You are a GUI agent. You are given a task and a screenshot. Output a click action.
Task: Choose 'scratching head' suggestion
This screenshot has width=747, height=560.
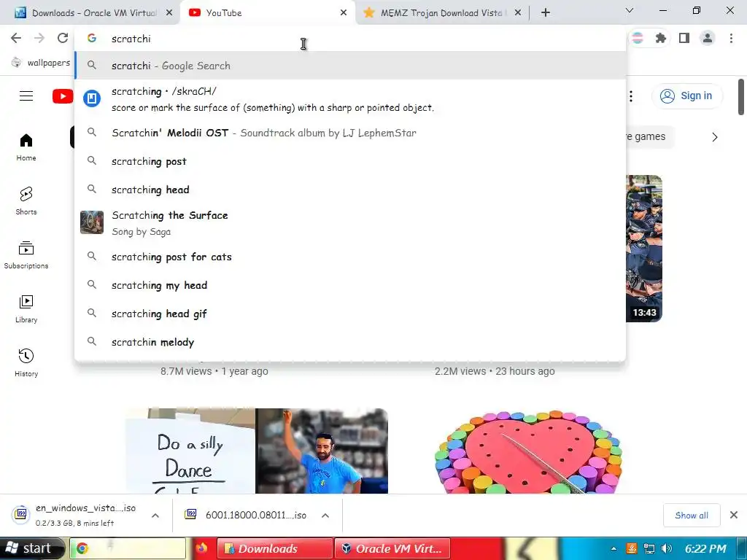point(350,190)
